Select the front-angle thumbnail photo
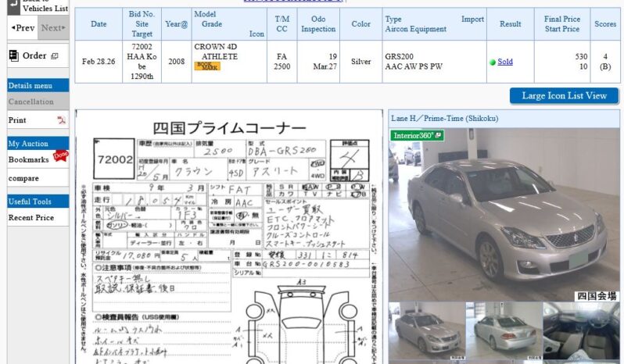This screenshot has width=624, height=364. tap(426, 332)
